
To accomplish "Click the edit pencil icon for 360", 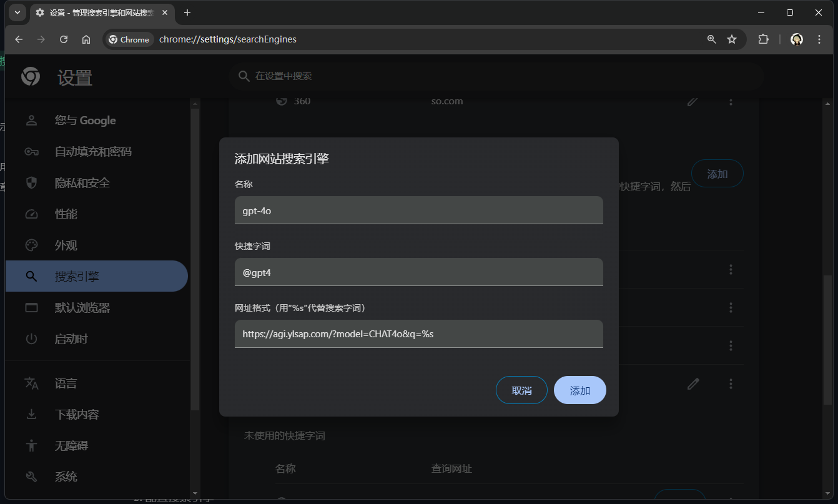I will point(693,101).
